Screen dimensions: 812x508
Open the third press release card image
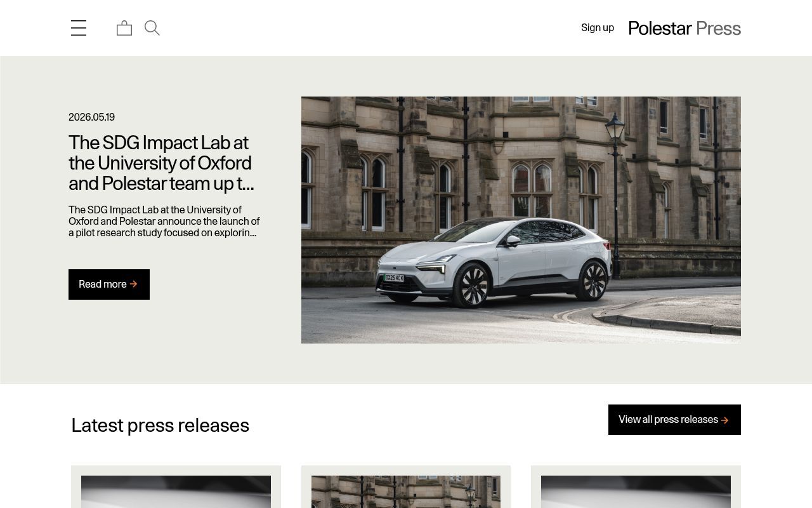tap(636, 492)
